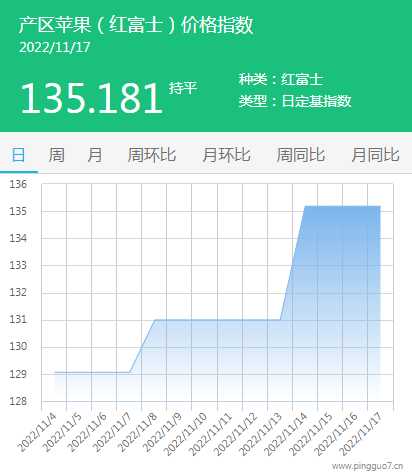
Task: Click the 135.181 index value
Action: tap(92, 98)
